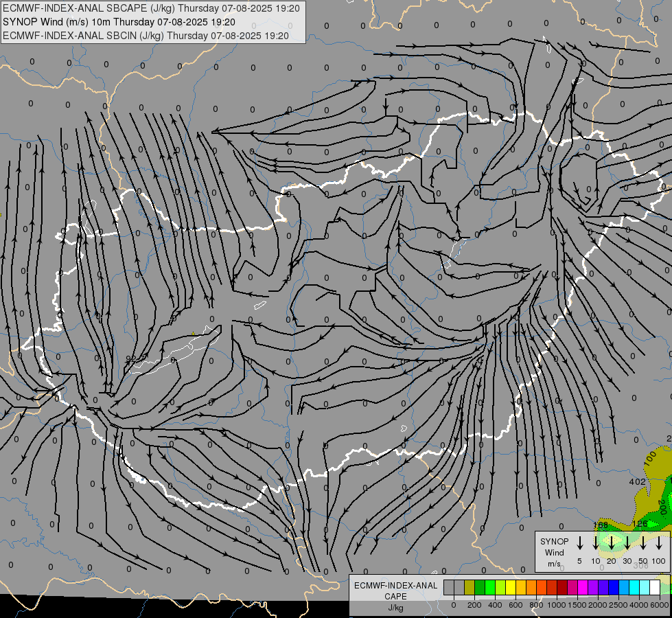Screen dimensions: 672x618
Task: Pick the 20 m/s wind arrow symbol
Action: [x=612, y=543]
